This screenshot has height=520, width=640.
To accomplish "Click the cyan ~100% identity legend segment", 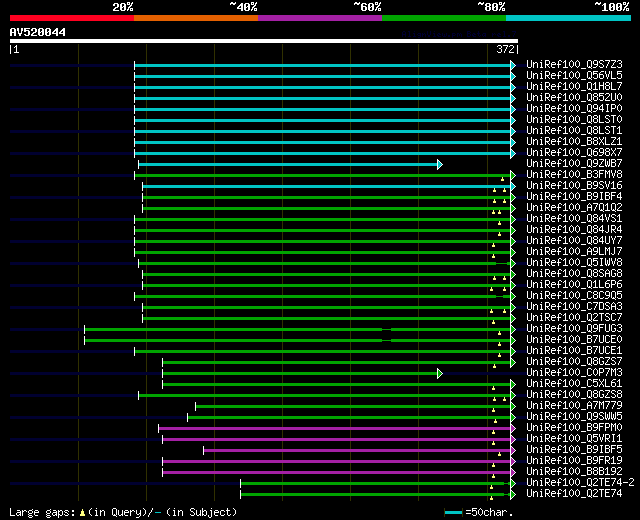I will [569, 18].
